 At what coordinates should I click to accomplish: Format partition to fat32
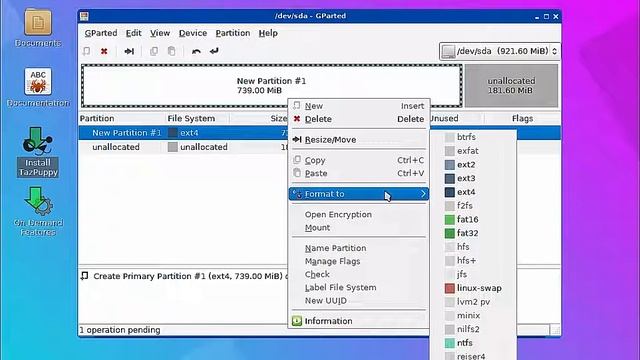click(473, 233)
